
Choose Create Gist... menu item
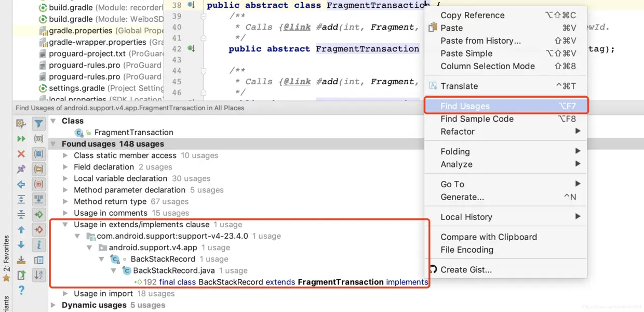click(506, 270)
